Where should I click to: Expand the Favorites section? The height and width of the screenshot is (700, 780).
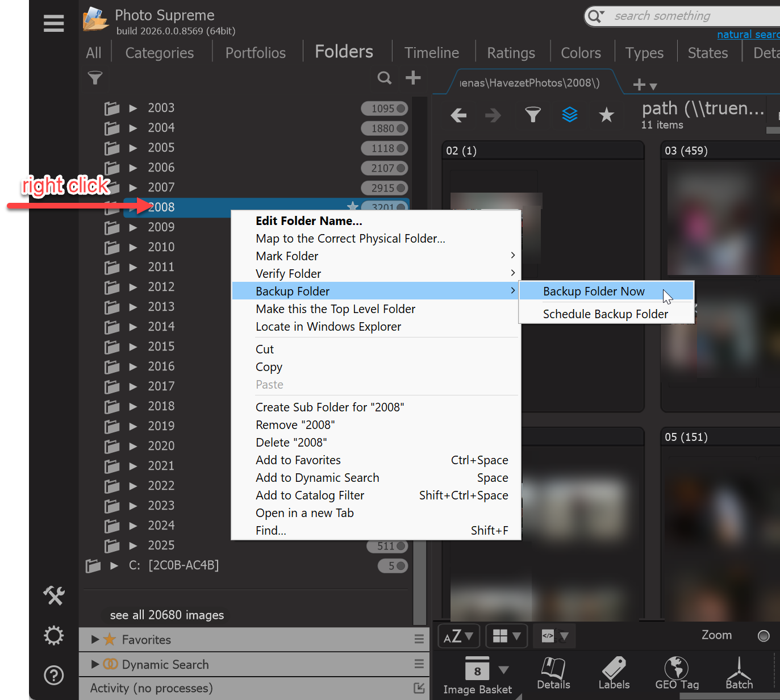click(x=95, y=639)
